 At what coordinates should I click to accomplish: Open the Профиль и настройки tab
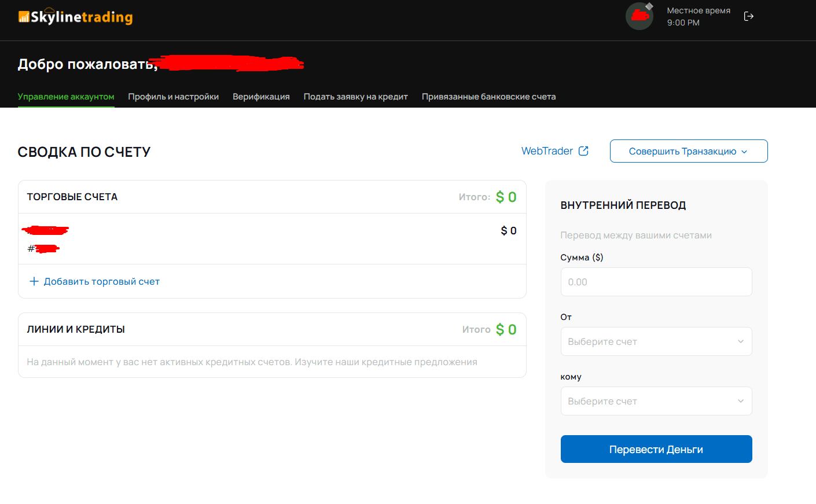[x=173, y=97]
